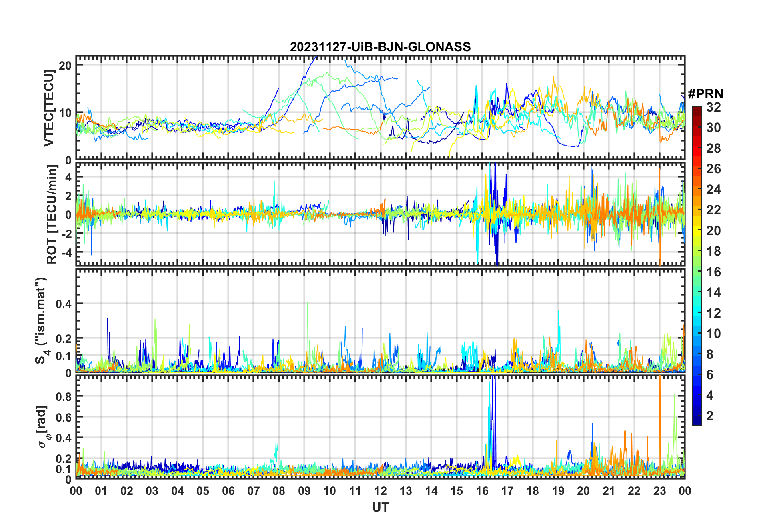The height and width of the screenshot is (532, 761).
Task: Click the sigma phi [rad] y-axis label
Action: (43, 427)
